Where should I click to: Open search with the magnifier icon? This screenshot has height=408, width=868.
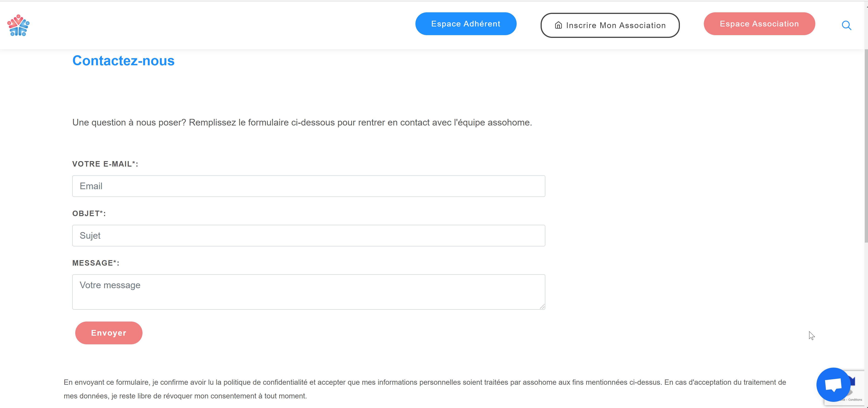[x=846, y=25]
